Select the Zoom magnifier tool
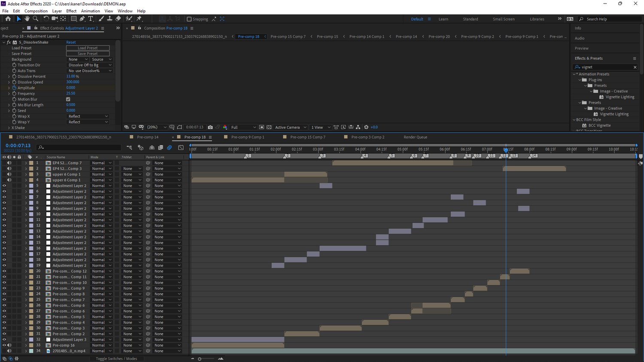Screen dimensions: 644x362 click(36, 19)
